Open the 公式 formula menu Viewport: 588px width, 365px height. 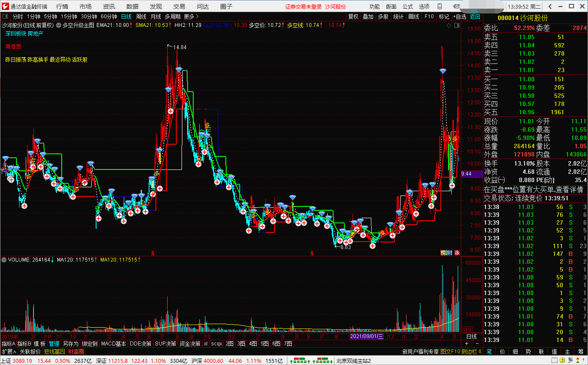coord(407,7)
